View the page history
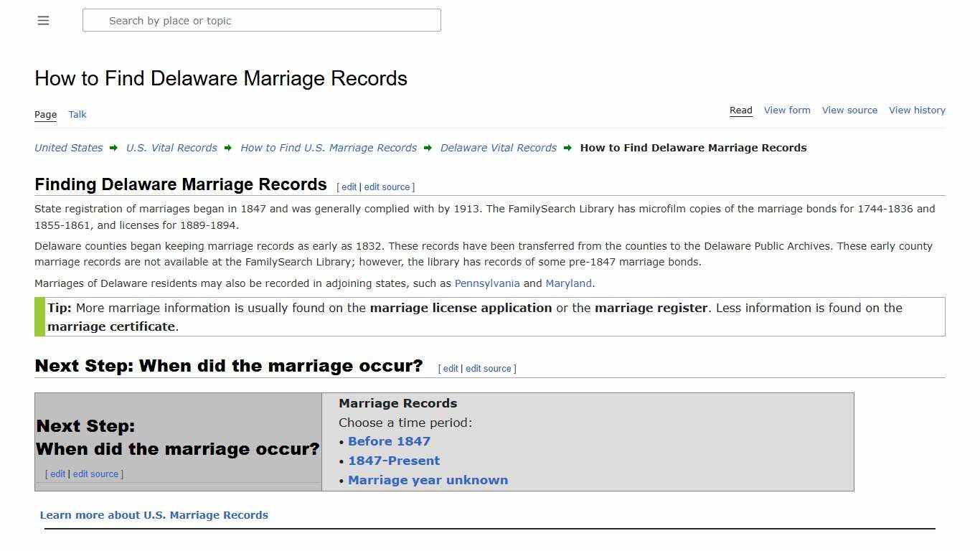This screenshot has height=551, width=980. (x=917, y=110)
